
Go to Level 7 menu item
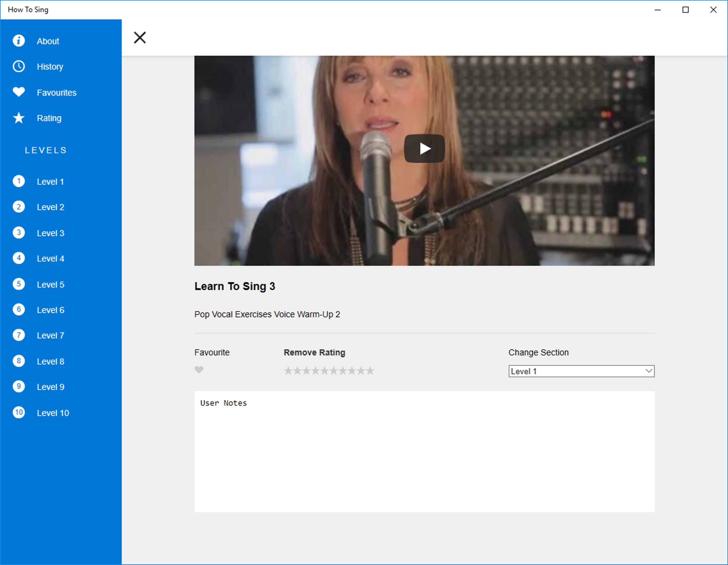[x=50, y=336]
